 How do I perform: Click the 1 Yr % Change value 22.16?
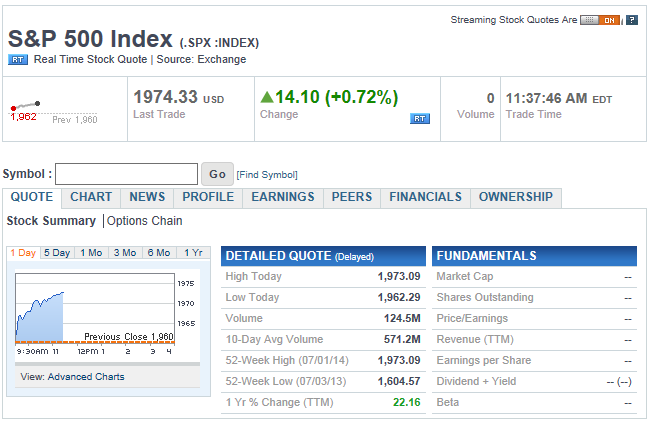click(x=407, y=403)
